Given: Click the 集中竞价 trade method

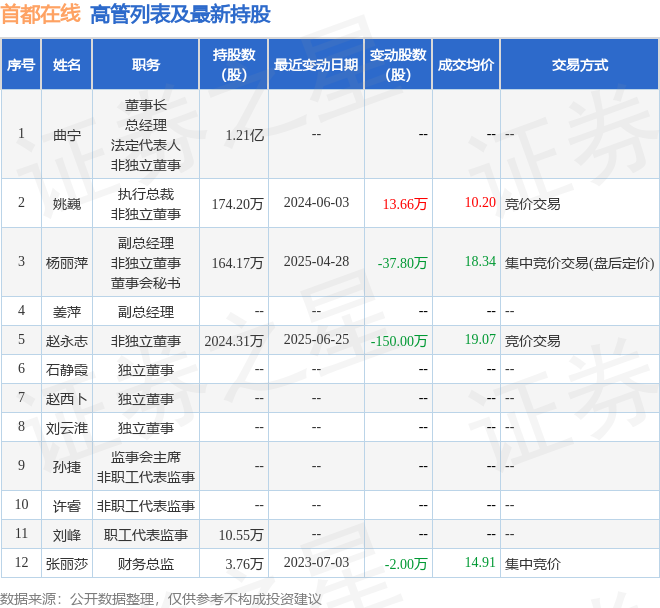Looking at the screenshot, I should [532, 564].
